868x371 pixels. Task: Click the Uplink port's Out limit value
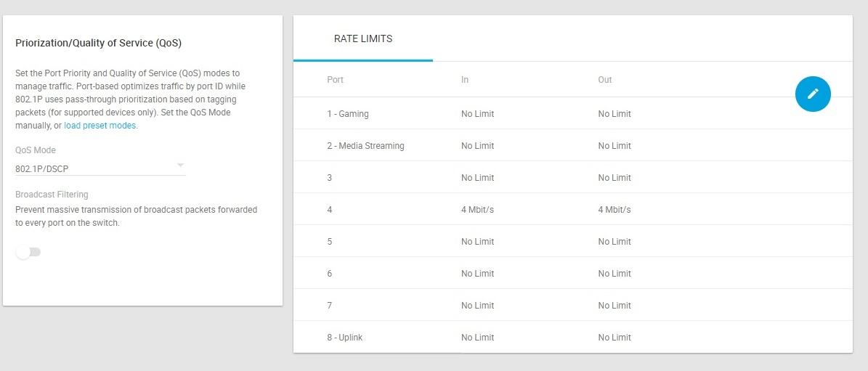615,338
